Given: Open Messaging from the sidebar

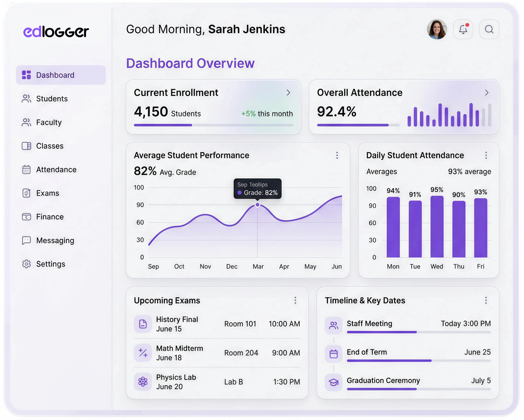Looking at the screenshot, I should pos(55,240).
